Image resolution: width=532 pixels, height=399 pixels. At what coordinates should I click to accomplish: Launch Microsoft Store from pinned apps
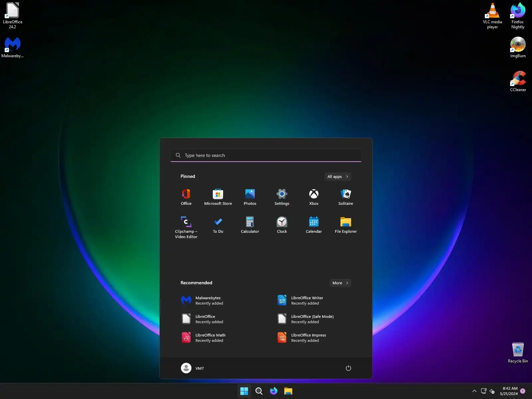(x=218, y=197)
